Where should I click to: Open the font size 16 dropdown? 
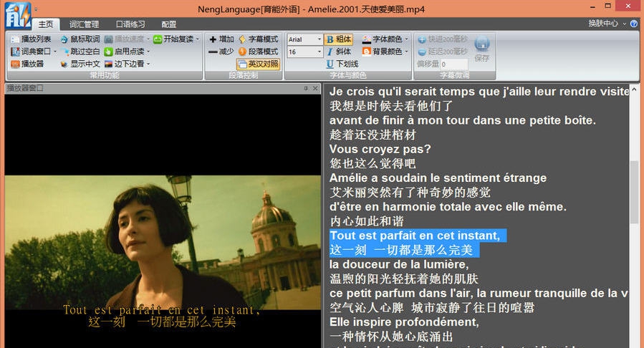coord(319,52)
